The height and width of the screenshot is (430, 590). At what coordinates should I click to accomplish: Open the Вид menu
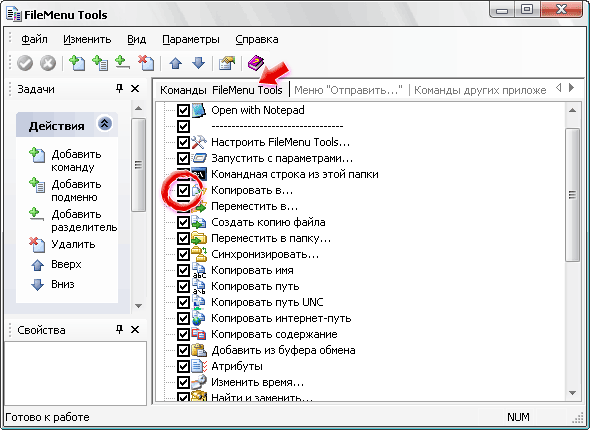click(137, 39)
